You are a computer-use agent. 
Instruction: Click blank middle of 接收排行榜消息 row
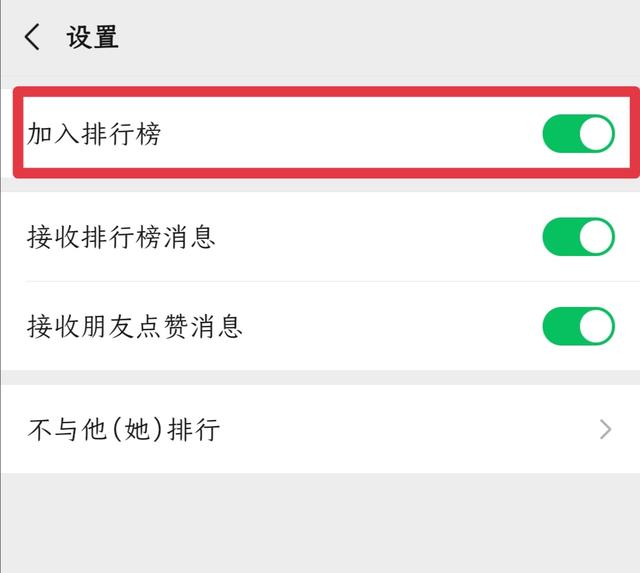(380, 237)
